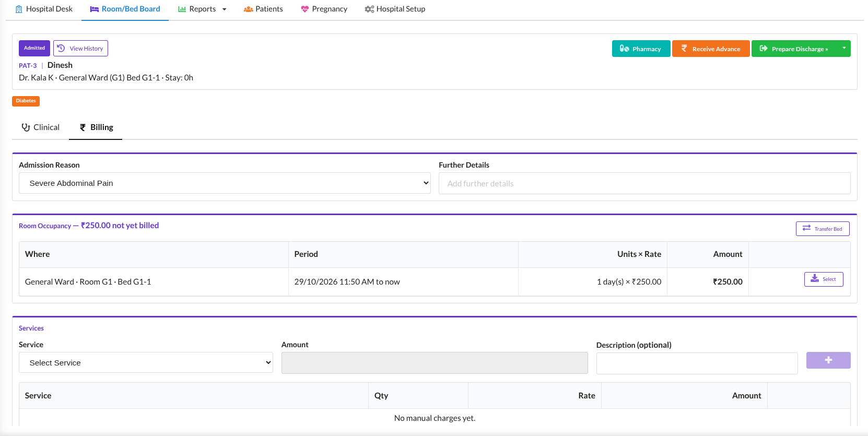Image resolution: width=868 pixels, height=436 pixels.
Task: Click the Billing rupee icon
Action: [83, 127]
